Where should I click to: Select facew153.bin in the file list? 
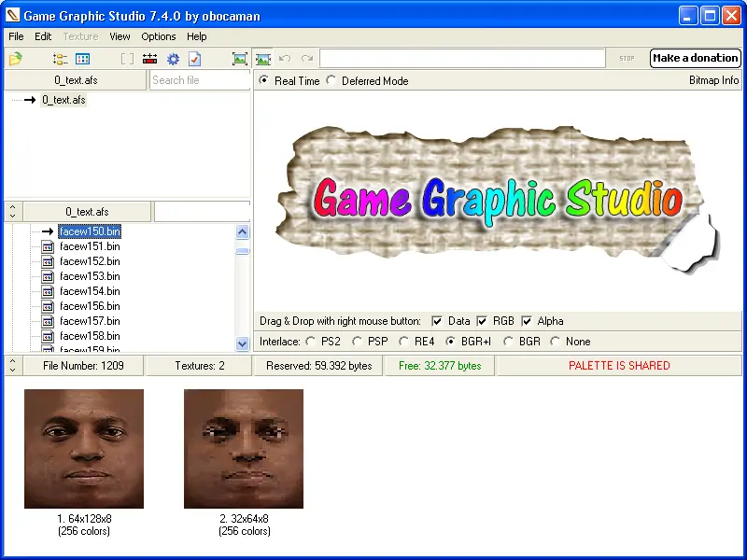click(90, 276)
